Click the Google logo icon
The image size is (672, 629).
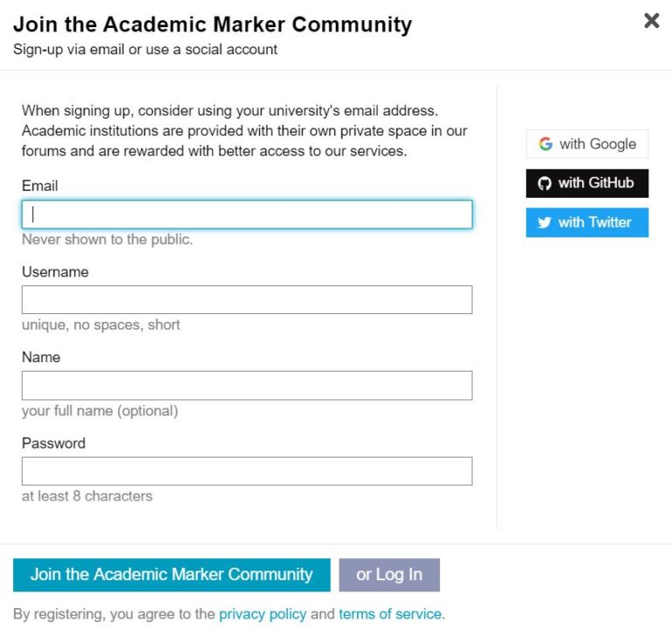click(x=545, y=144)
